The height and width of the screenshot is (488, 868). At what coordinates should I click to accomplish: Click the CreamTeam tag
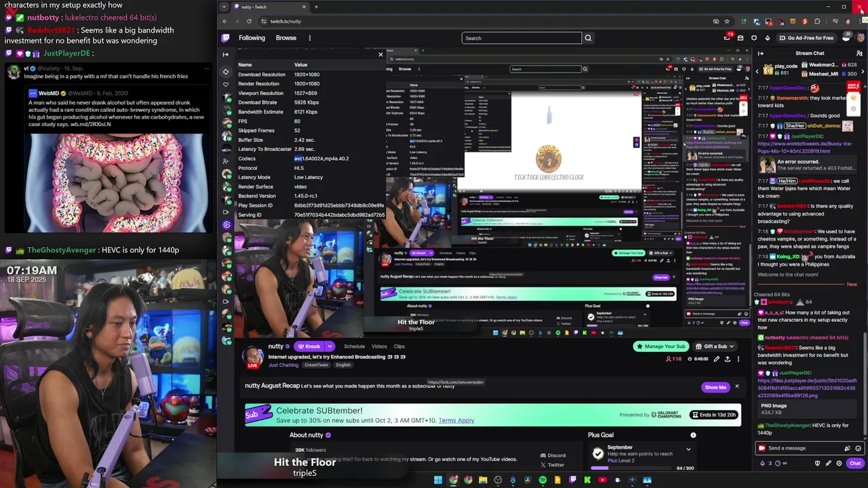(316, 365)
